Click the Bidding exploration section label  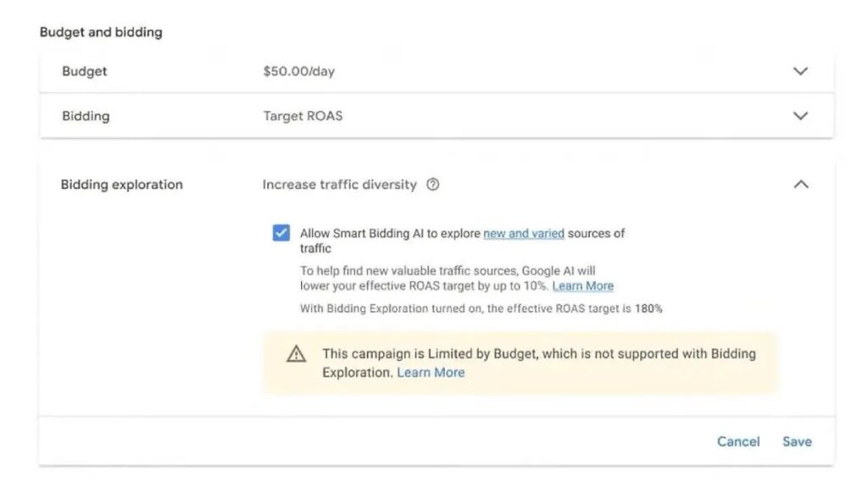tap(122, 185)
